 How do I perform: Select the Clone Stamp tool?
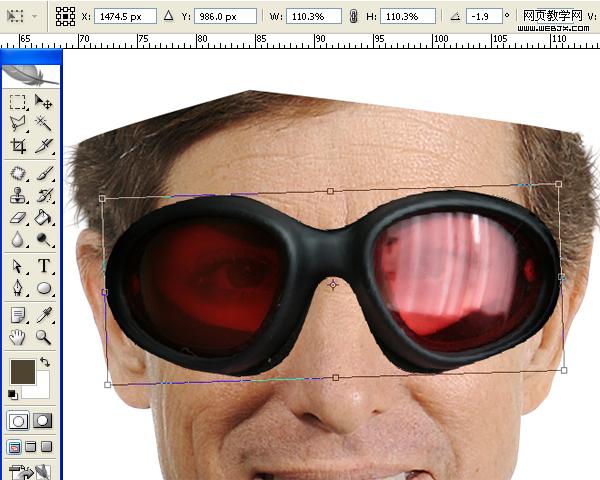tap(18, 195)
